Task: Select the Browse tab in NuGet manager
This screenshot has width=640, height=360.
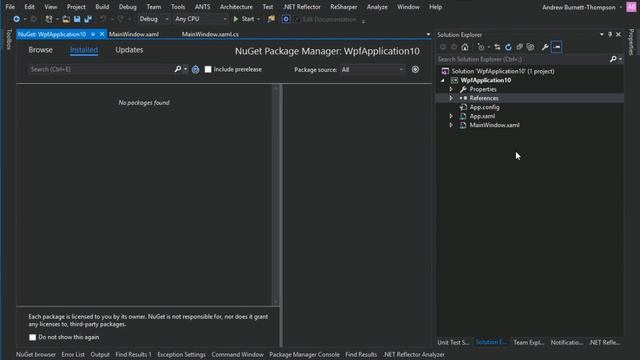Action: 40,50
